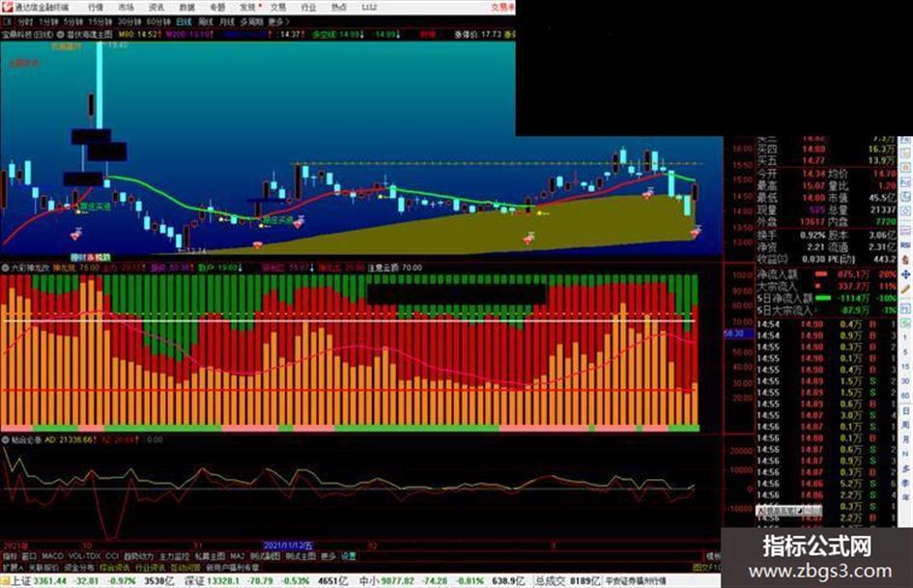Click the 新用户福利专享 link
The image size is (913, 588).
coord(233,567)
